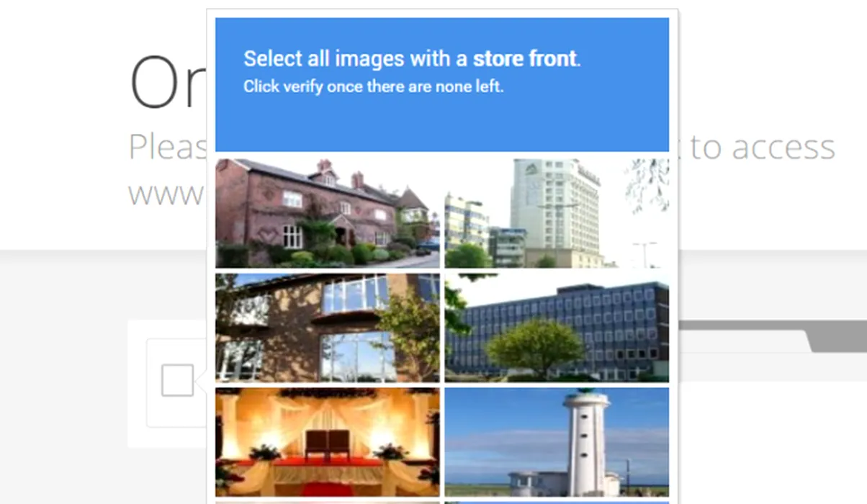This screenshot has height=504, width=867.
Task: Select the red brick house image tile
Action: coord(327,213)
